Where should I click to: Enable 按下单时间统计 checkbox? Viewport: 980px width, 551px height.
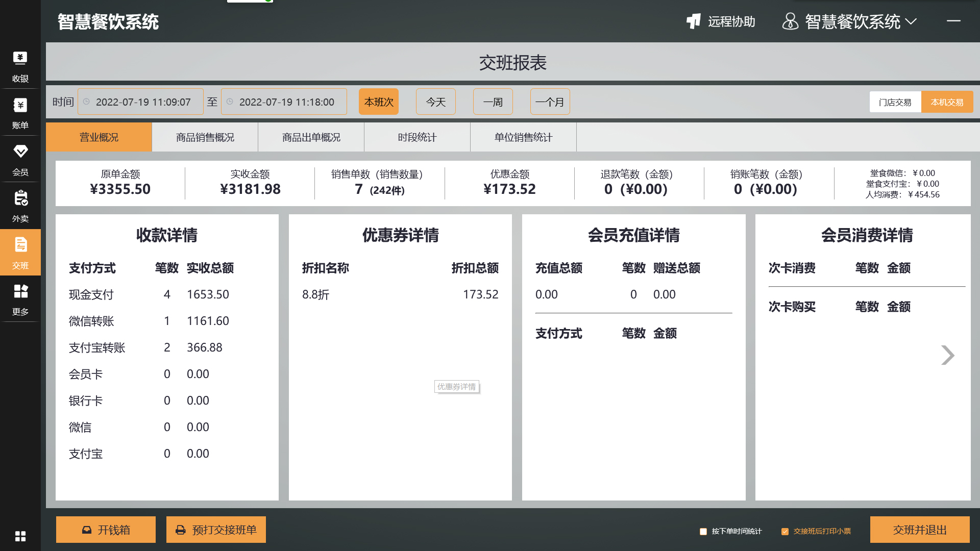pyautogui.click(x=703, y=532)
